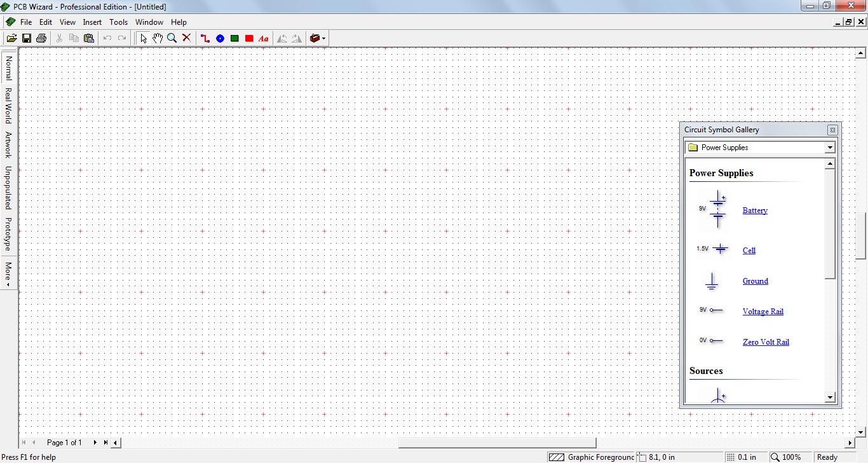Open the Tools menu

tap(118, 22)
